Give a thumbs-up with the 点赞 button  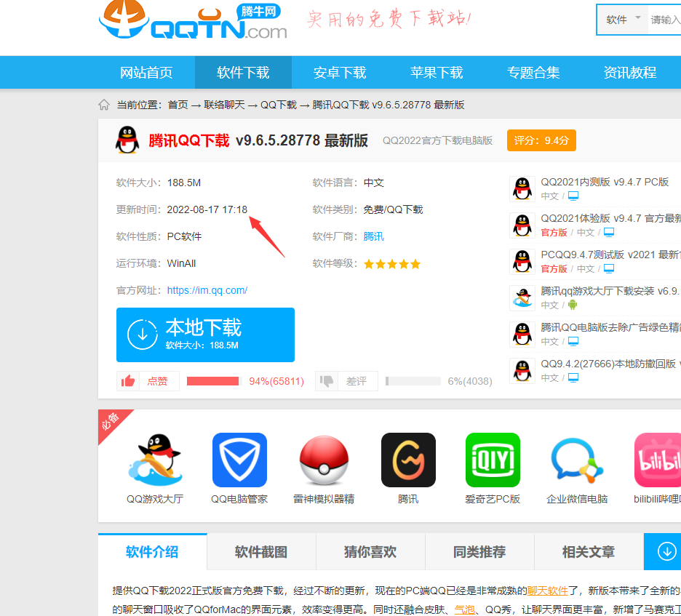click(x=147, y=380)
